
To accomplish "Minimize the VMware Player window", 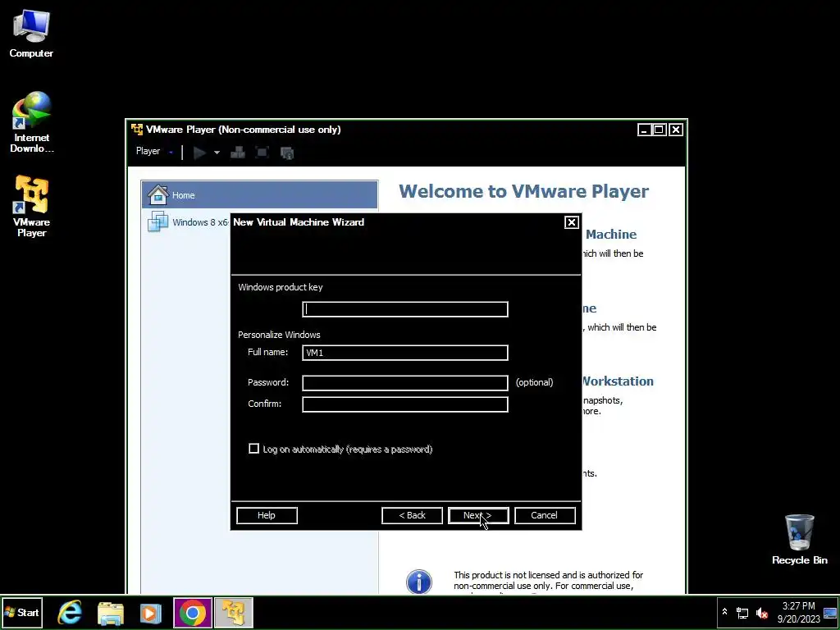I will pos(645,130).
